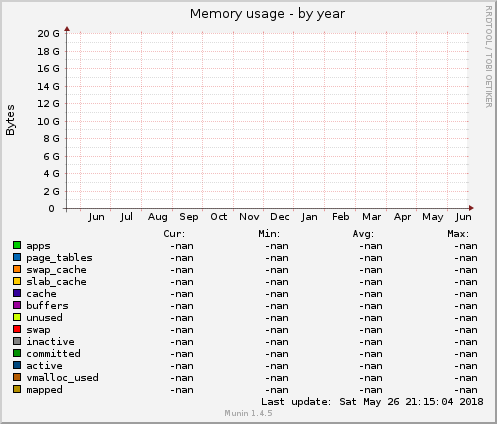Select the unused legend label
Image resolution: width=497 pixels, height=424 pixels.
click(x=44, y=318)
